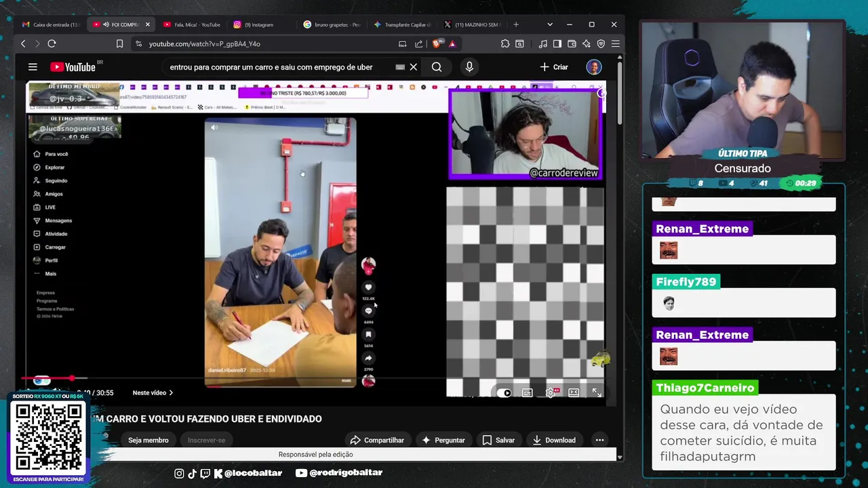Switch to the Fala, Mica! YouTube tab
This screenshot has width=868, height=488.
pyautogui.click(x=192, y=24)
